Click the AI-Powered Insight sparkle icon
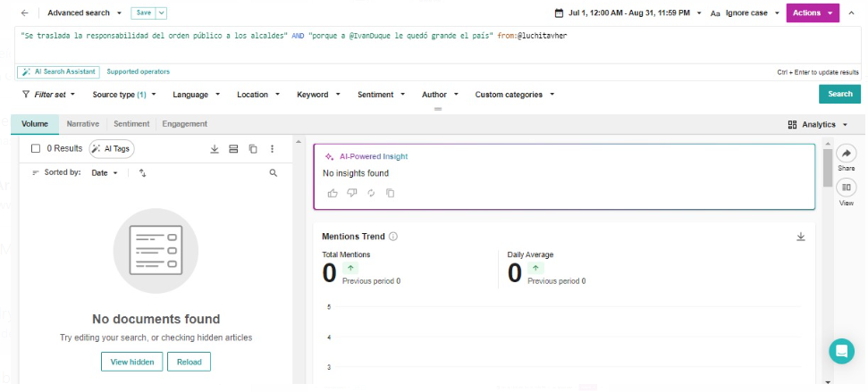Image resolution: width=868 pixels, height=392 pixels. click(x=329, y=156)
